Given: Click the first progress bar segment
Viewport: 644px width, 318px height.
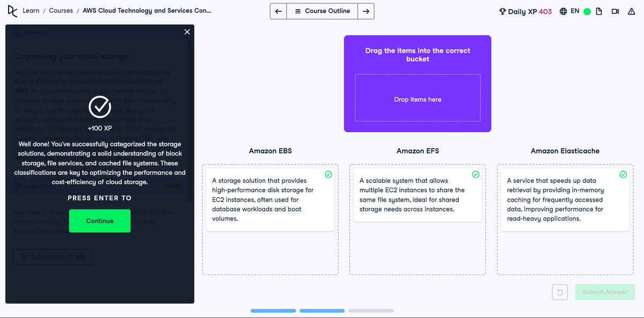Looking at the screenshot, I should pos(273,310).
